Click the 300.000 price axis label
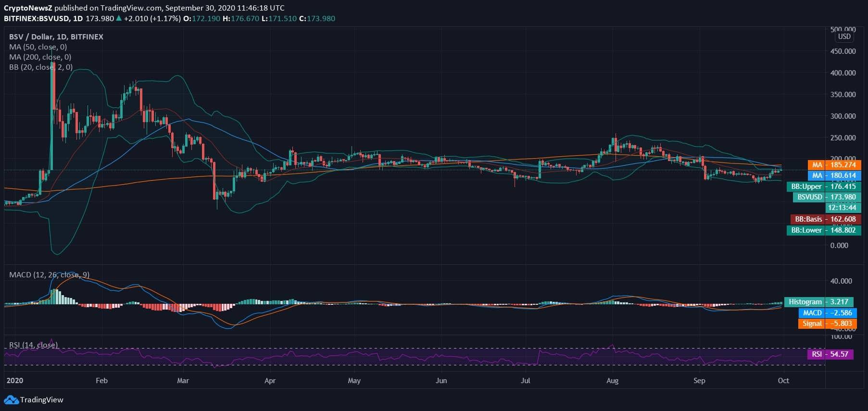This screenshot has height=411, width=868. coord(843,116)
